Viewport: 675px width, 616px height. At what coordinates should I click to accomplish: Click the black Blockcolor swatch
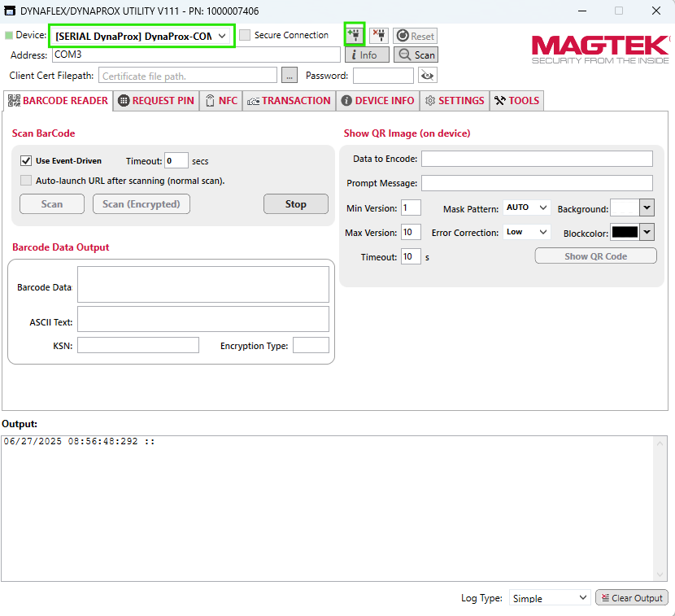(625, 232)
